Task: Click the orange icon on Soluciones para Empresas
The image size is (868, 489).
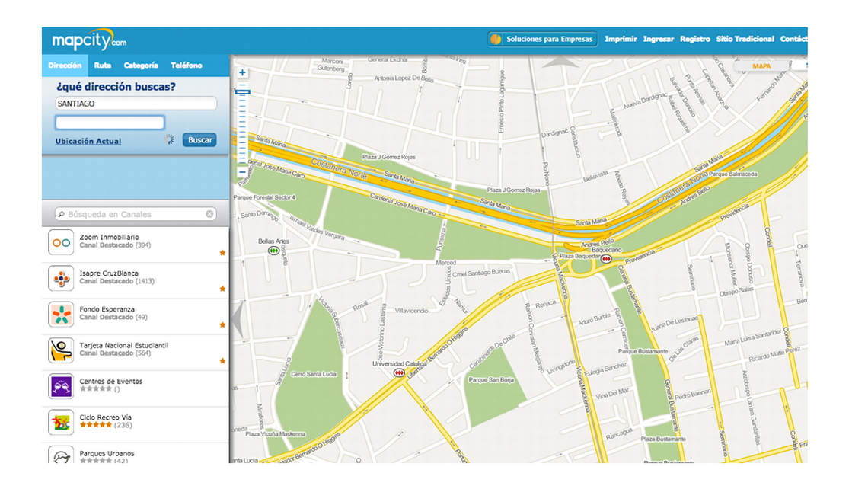Action: 496,39
